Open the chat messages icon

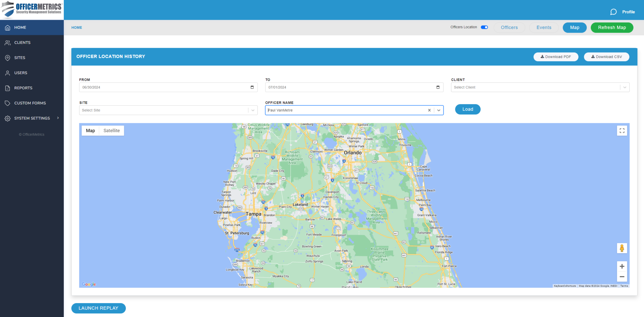pos(613,12)
